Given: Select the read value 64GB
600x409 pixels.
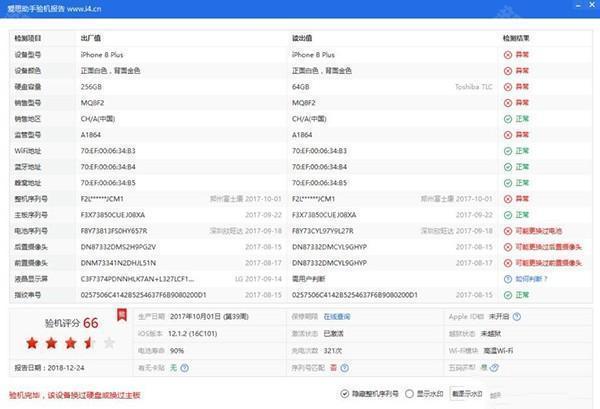Looking at the screenshot, I should 301,87.
